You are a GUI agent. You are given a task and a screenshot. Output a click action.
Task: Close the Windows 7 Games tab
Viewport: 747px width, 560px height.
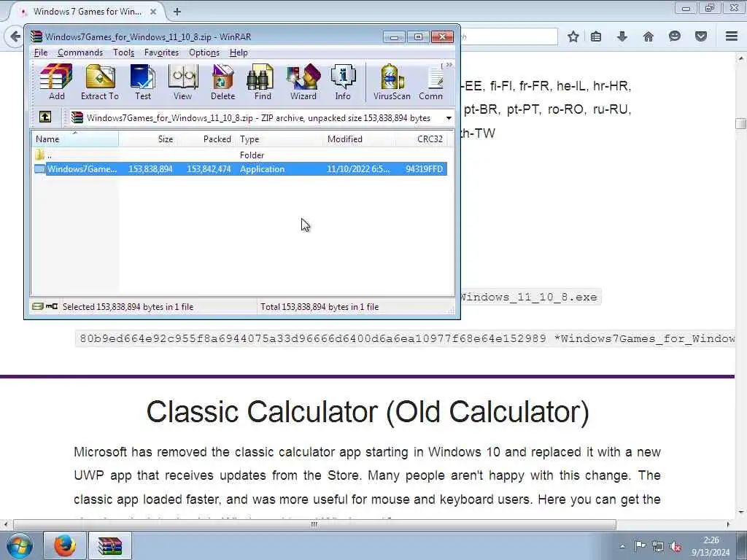pyautogui.click(x=153, y=12)
